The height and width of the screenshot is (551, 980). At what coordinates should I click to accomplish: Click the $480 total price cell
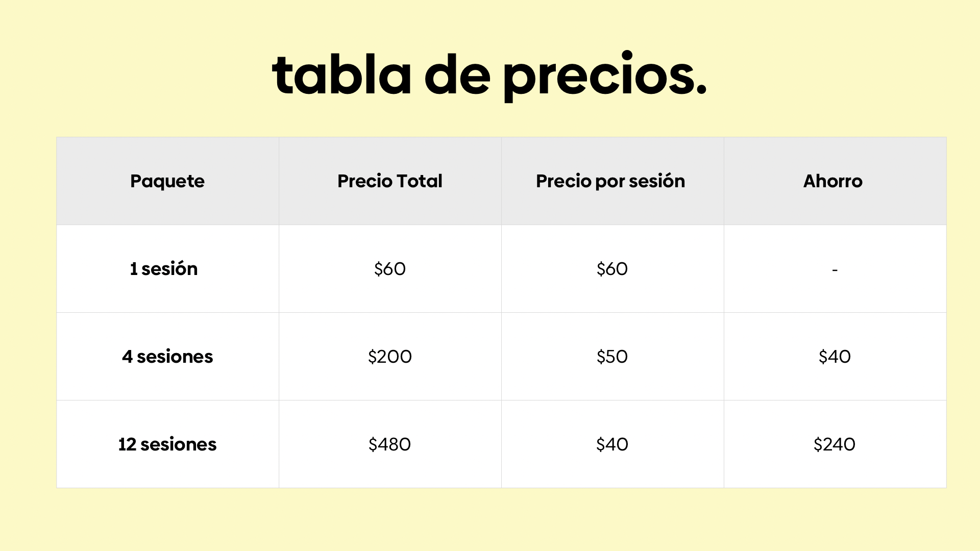390,444
